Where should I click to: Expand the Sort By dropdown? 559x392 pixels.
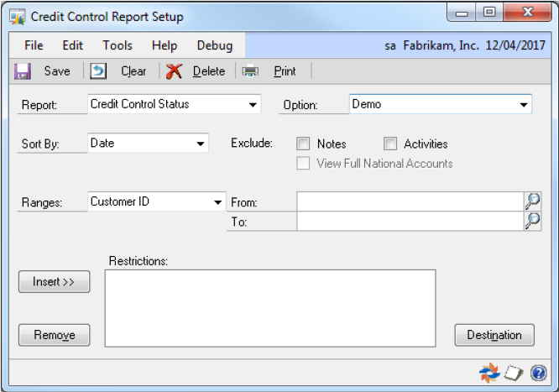(201, 144)
